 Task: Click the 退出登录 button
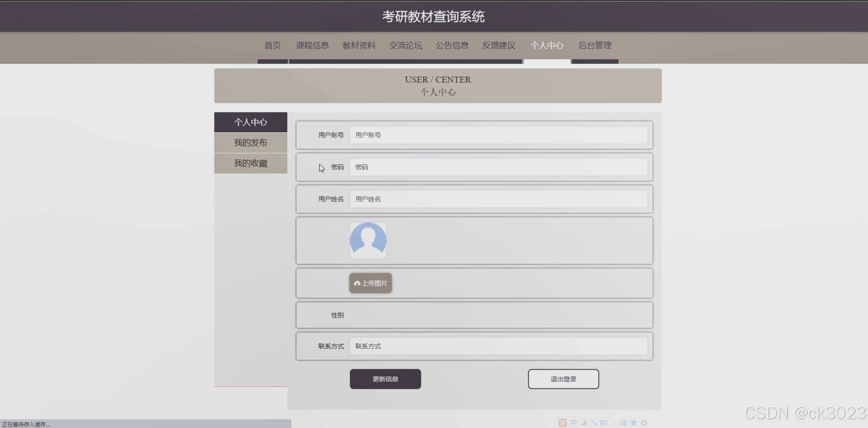click(x=563, y=379)
